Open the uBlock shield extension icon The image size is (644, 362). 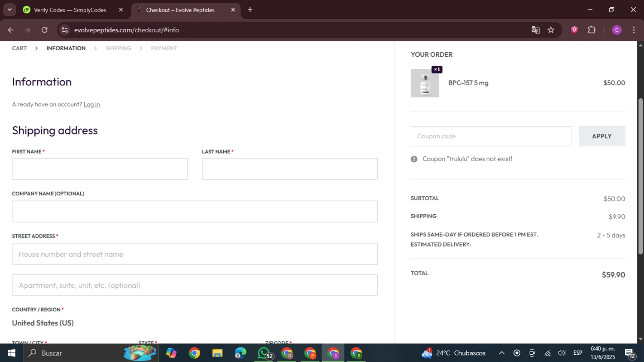pos(574,30)
